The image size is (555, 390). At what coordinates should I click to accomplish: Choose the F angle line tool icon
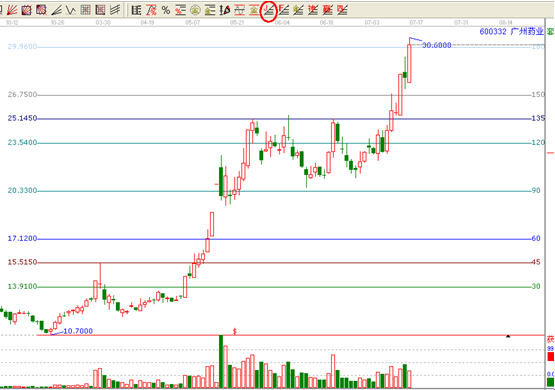tap(283, 10)
